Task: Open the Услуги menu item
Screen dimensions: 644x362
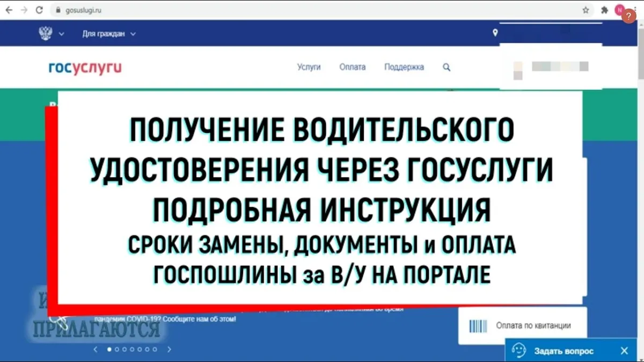Action: [309, 67]
